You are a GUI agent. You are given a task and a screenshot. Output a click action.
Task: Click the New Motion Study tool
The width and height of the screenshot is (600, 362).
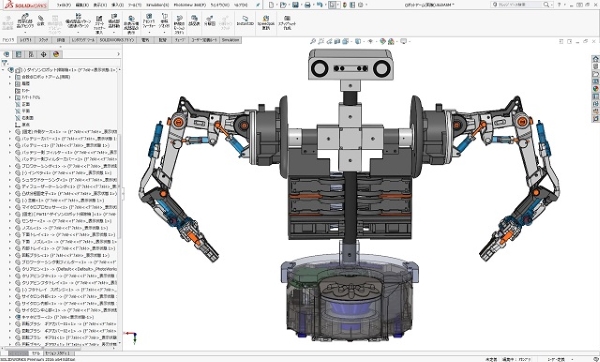point(179,25)
